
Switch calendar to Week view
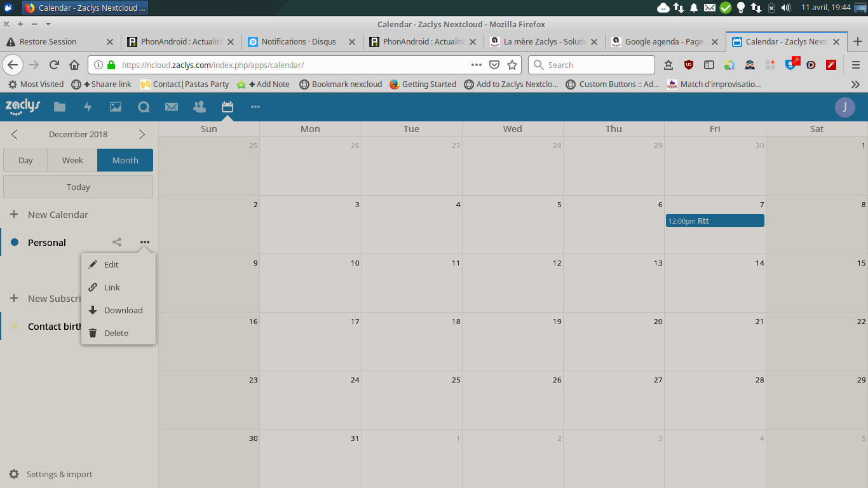tap(72, 160)
